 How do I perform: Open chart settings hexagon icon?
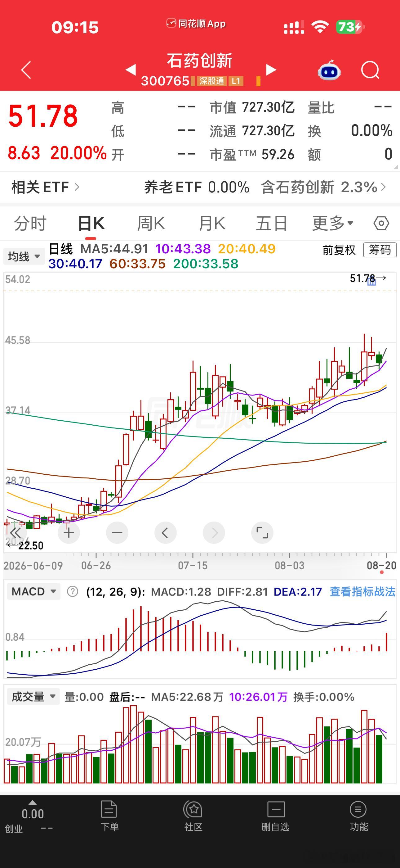point(381,224)
